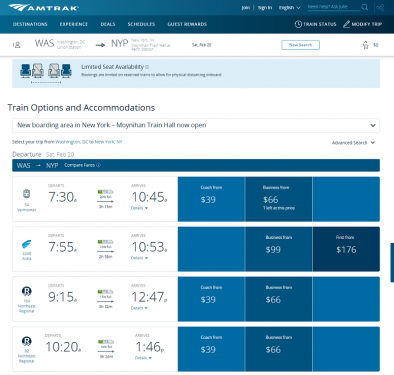Click the Modify Trip pencil icon
This screenshot has width=394, height=375.
[347, 24]
